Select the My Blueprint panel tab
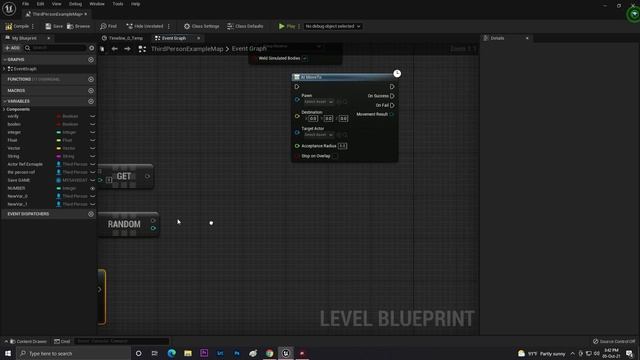Image resolution: width=640 pixels, height=360 pixels. (24, 38)
